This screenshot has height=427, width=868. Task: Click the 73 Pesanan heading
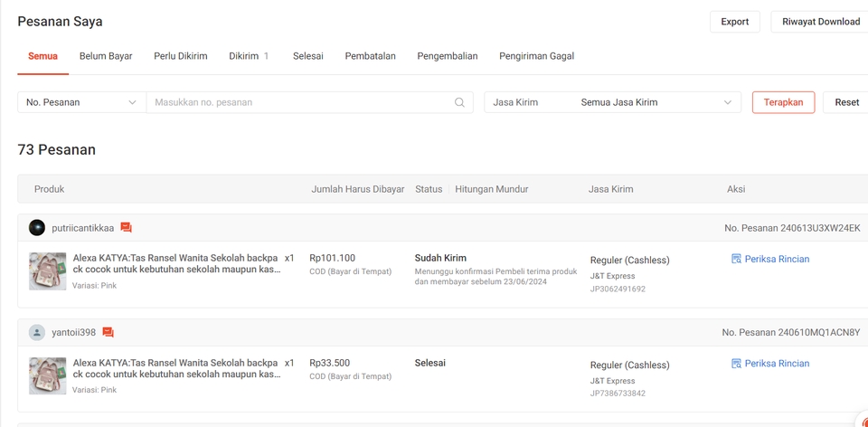(56, 149)
